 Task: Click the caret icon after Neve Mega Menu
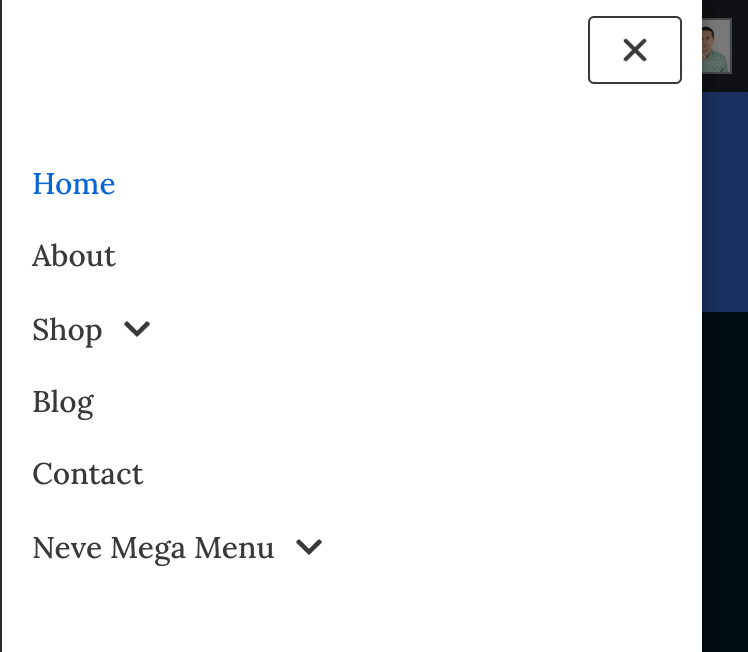coord(309,547)
